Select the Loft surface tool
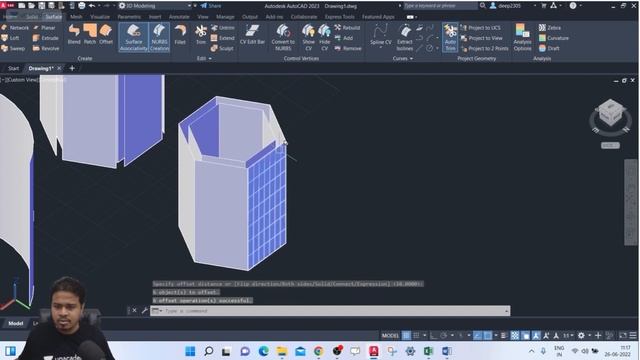 [x=10, y=38]
